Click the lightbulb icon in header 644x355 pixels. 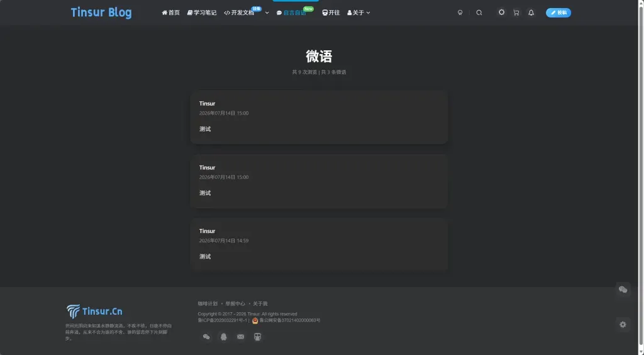click(x=460, y=13)
